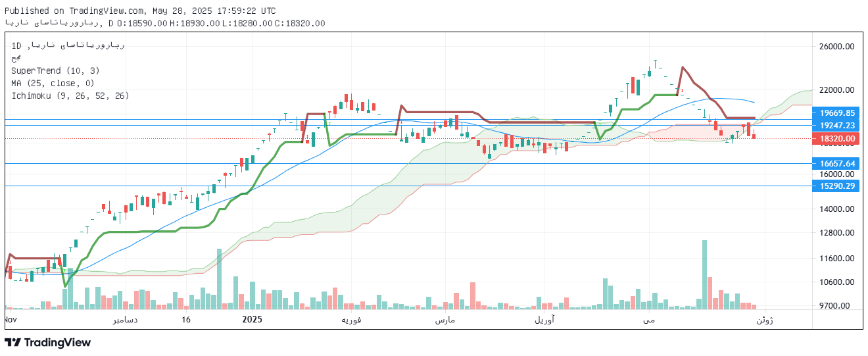Click the blue level label 19669.85
Viewport: 868px width, 356px height.
[x=836, y=113]
